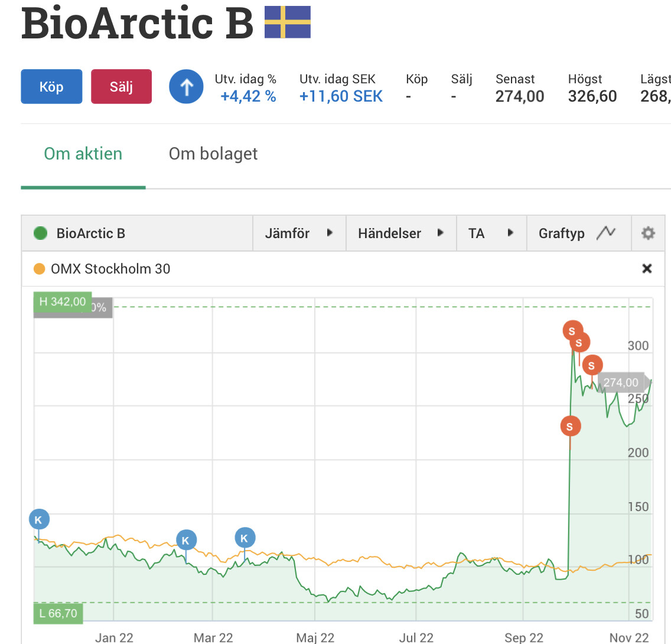This screenshot has width=671, height=644.
Task: Expand the Händelser dropdown
Action: [400, 233]
